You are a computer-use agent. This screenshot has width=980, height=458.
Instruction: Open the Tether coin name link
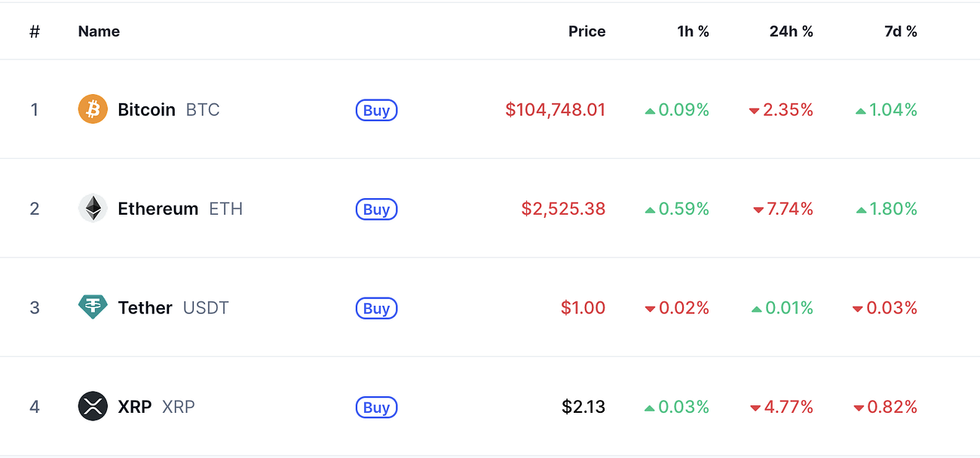(x=145, y=307)
